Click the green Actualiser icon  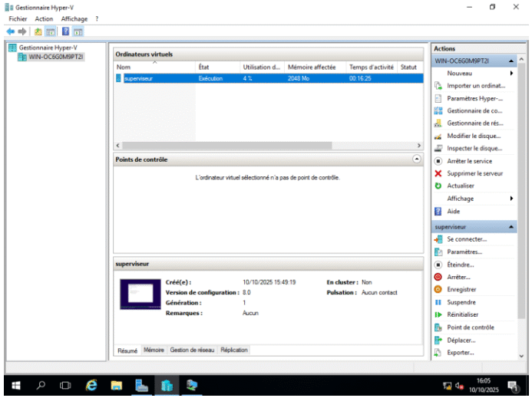coord(438,186)
